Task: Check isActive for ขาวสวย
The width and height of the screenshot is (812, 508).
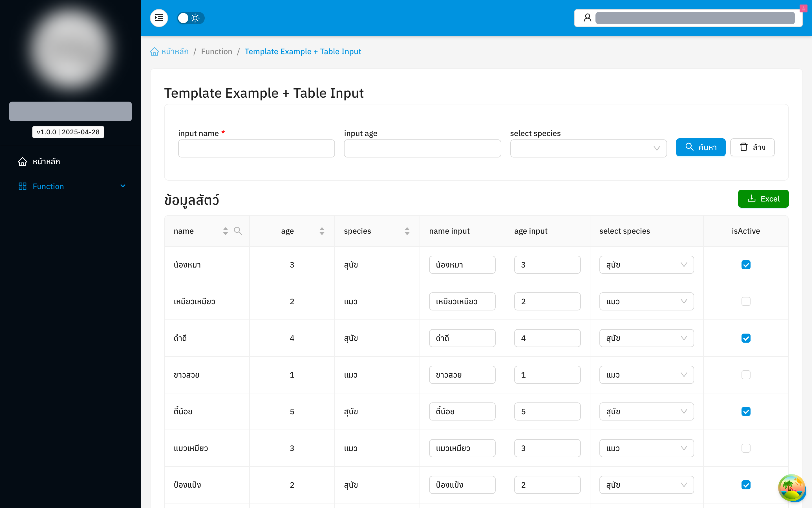Action: coord(745,375)
